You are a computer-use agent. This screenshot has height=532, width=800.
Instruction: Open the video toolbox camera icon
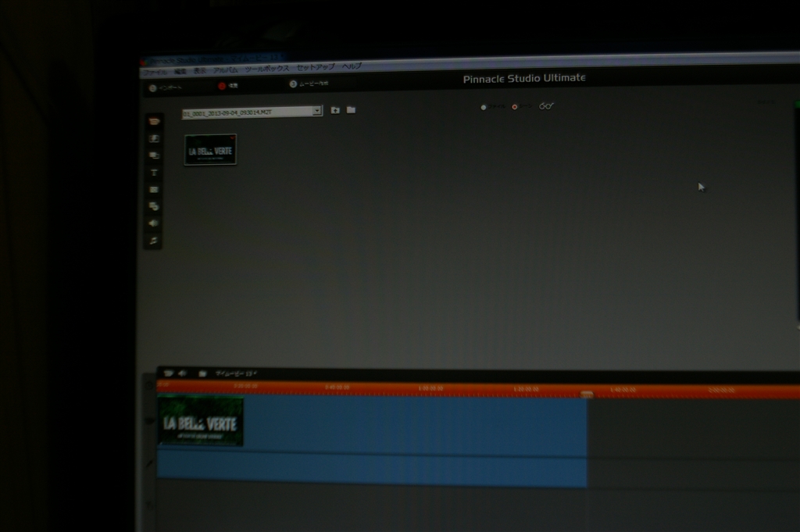tap(168, 373)
